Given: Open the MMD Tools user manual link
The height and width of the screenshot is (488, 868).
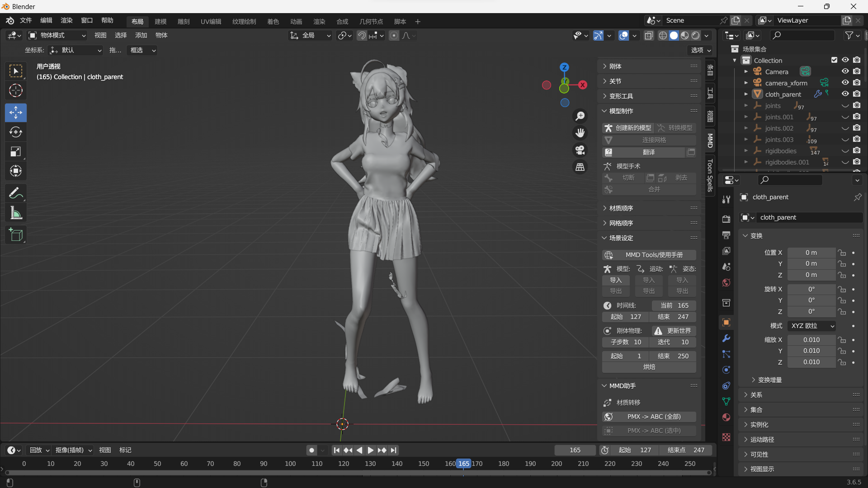Looking at the screenshot, I should (649, 255).
